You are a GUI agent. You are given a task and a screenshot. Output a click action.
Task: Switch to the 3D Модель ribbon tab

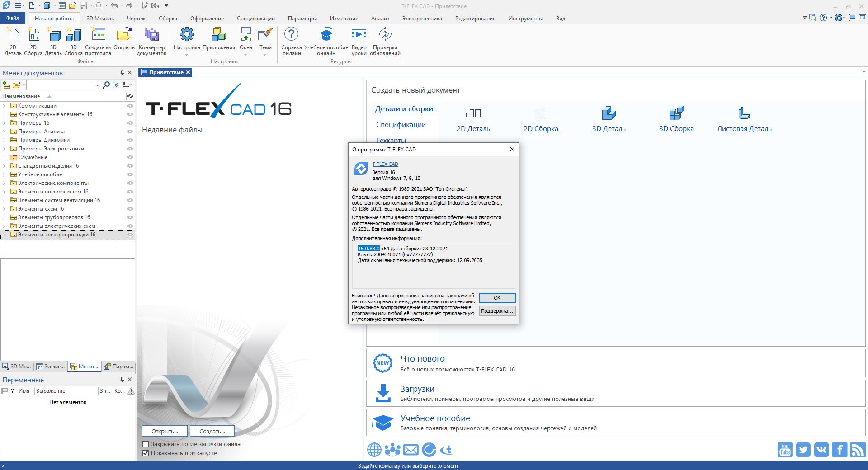[100, 19]
